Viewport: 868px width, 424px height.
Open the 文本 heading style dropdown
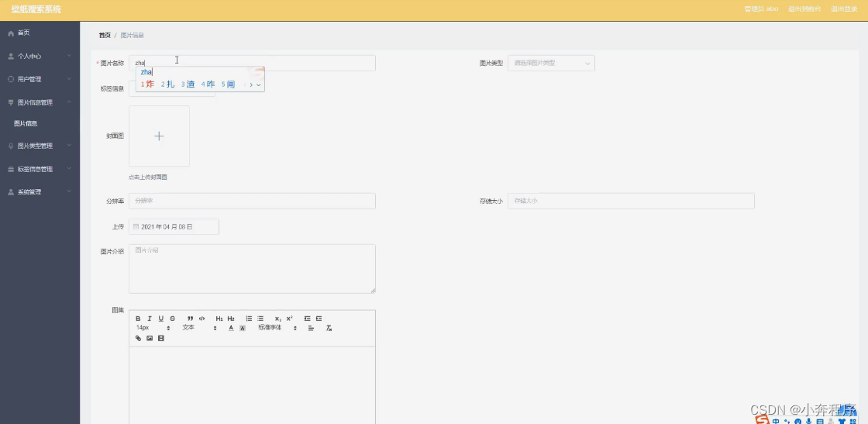(x=199, y=328)
